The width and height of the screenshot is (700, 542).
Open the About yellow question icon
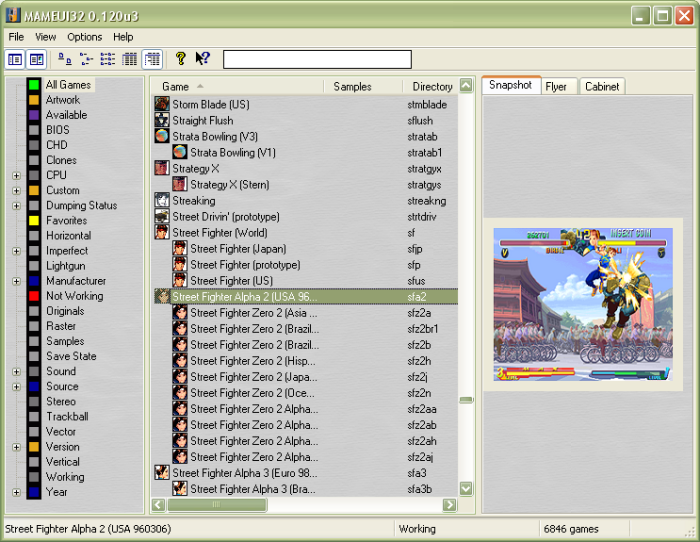[x=180, y=58]
